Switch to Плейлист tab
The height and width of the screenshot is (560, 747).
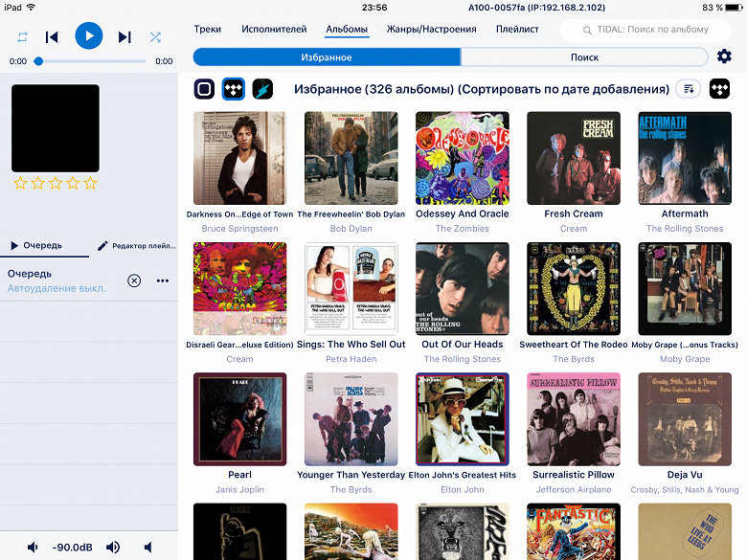517,29
